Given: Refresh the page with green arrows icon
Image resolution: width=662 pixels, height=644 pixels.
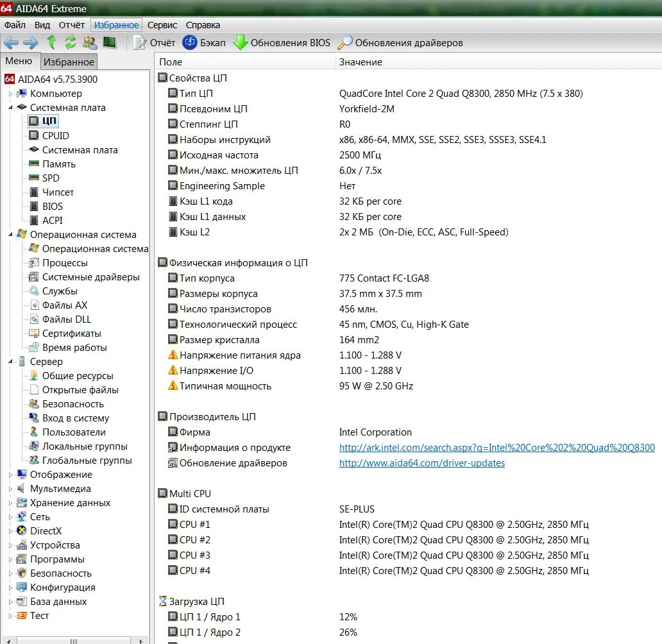Looking at the screenshot, I should 71,42.
